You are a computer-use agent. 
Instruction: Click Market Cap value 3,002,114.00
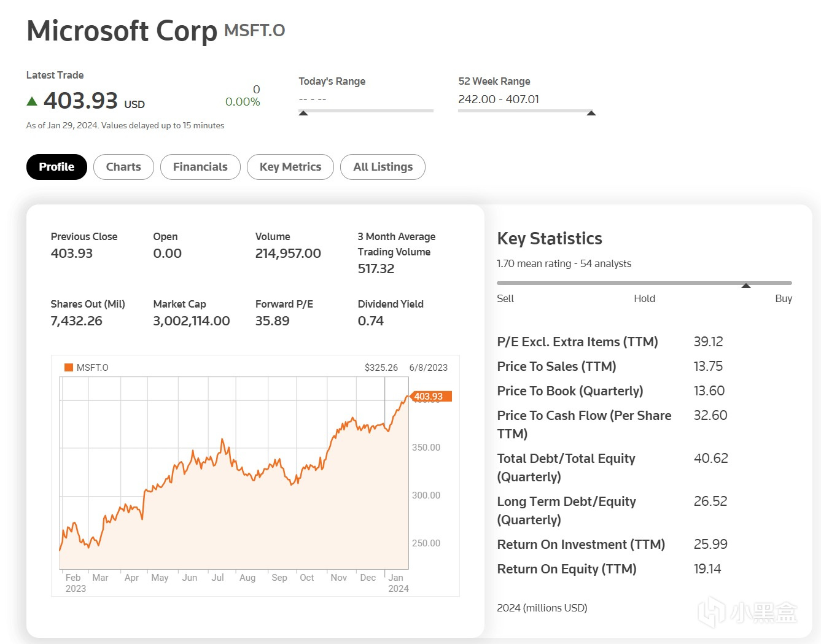[192, 321]
